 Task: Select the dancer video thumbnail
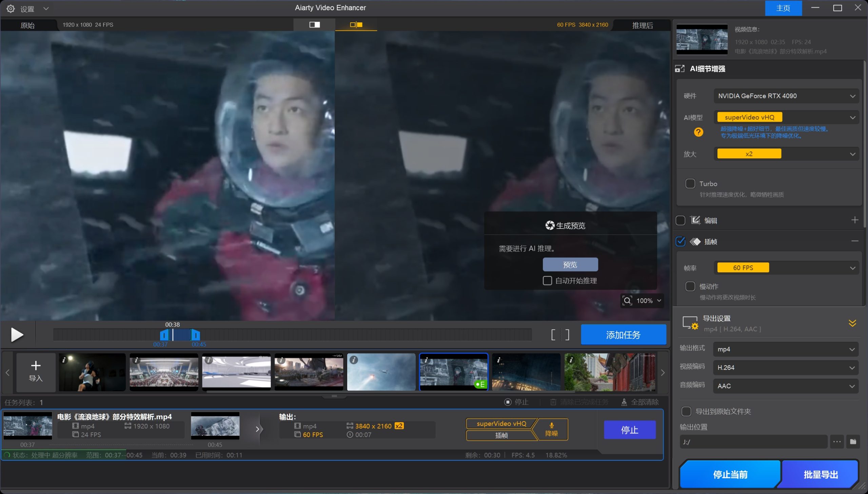(x=92, y=372)
